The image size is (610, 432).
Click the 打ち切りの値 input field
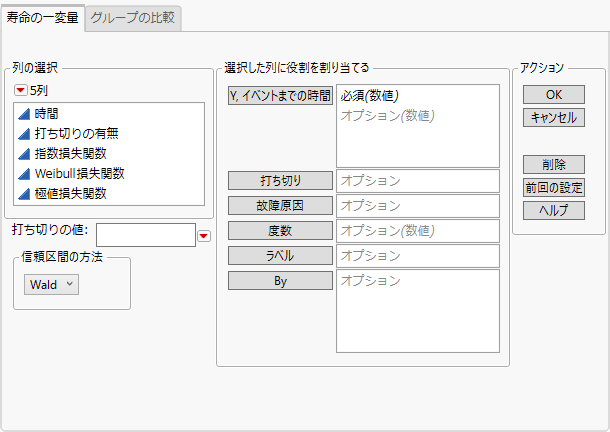(x=145, y=235)
